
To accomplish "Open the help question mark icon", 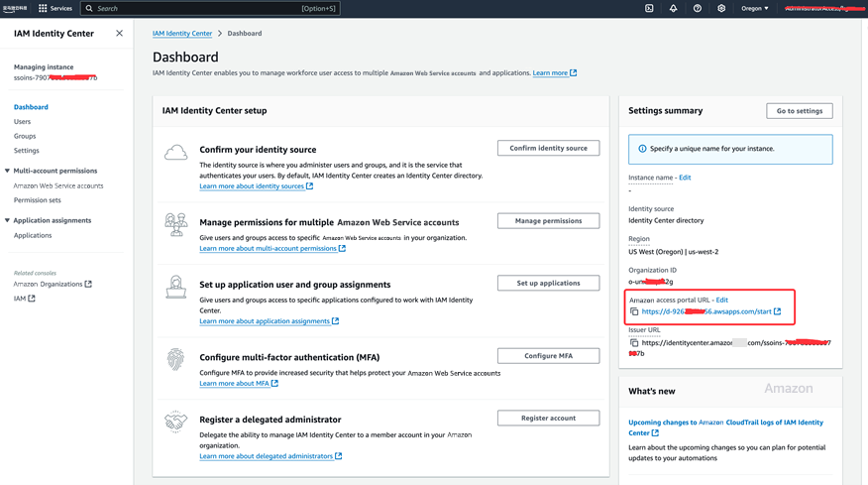I will point(698,8).
